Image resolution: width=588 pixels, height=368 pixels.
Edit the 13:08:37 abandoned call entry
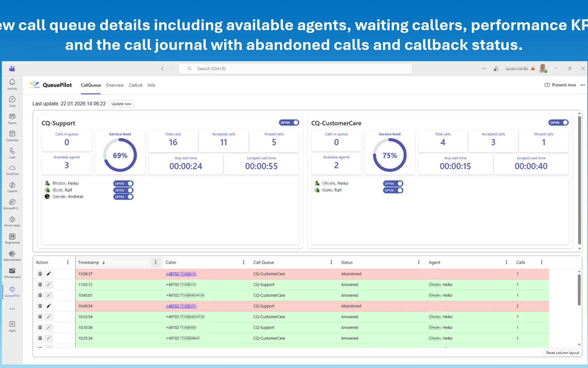click(49, 274)
